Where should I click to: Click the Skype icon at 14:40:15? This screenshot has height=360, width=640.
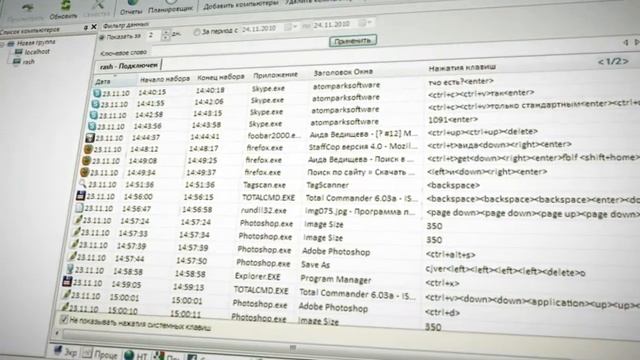pyautogui.click(x=97, y=93)
